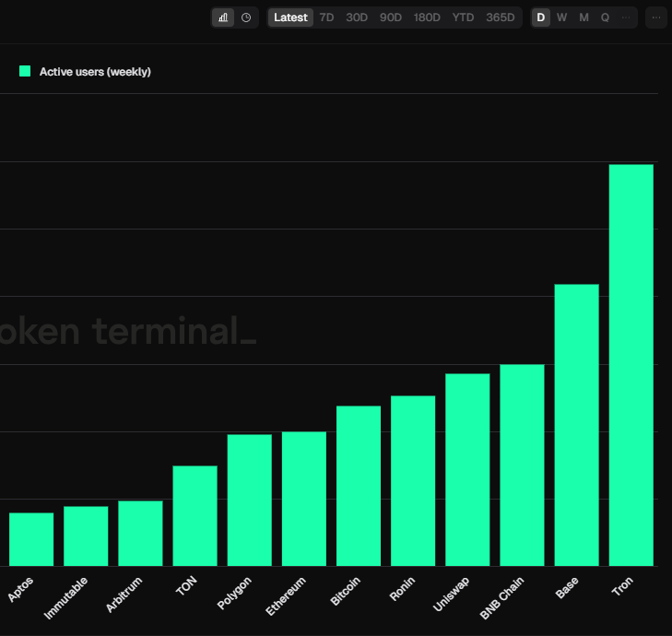Click the Immutable bar
Viewport: 672px width, 636px height.
pos(86,536)
